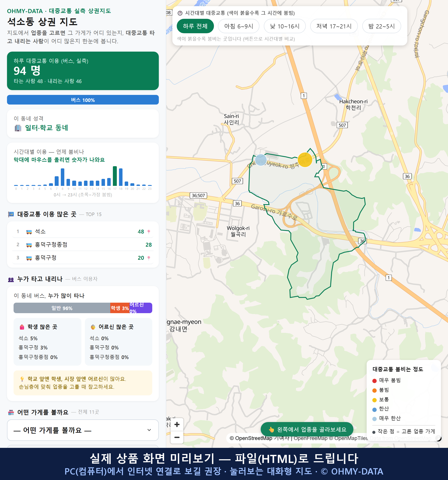This screenshot has height=480, width=448.
Task: Click the Sain-ri 사인리 map label
Action: pos(231,119)
